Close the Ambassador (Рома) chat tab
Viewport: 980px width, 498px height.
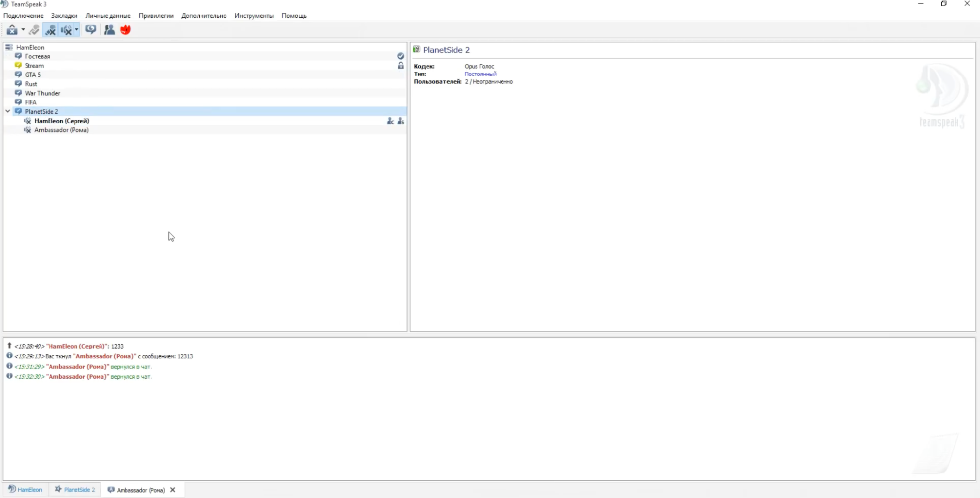[x=173, y=490]
